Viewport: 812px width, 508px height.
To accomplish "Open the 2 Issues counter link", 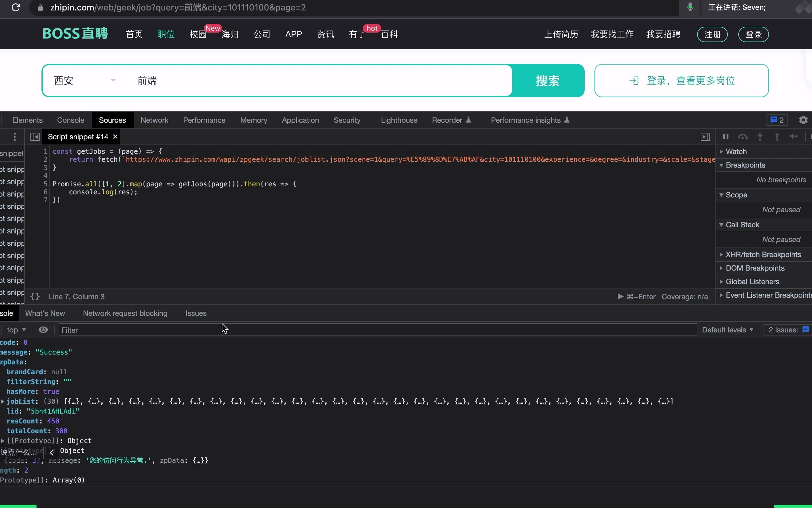I will pyautogui.click(x=788, y=330).
